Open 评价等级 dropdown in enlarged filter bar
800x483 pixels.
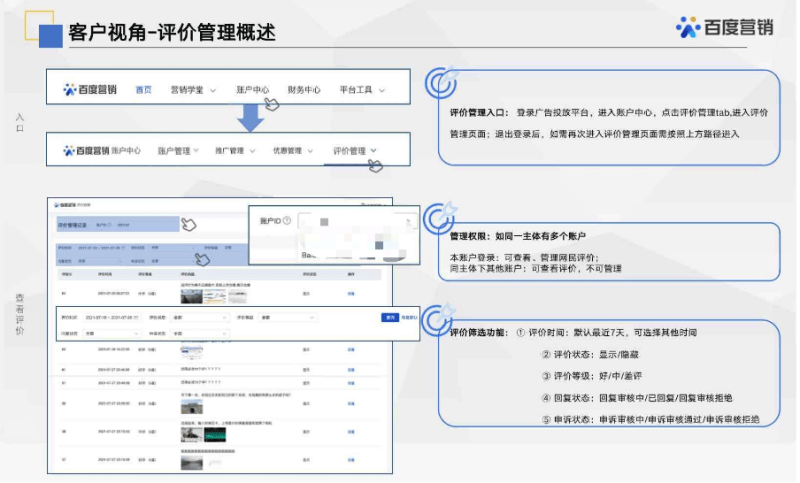[x=287, y=318]
